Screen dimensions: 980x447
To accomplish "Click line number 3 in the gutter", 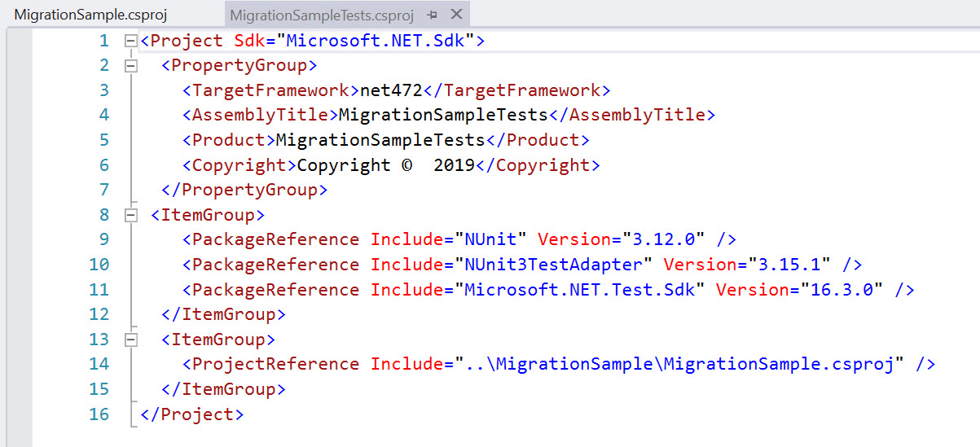I will tap(103, 90).
